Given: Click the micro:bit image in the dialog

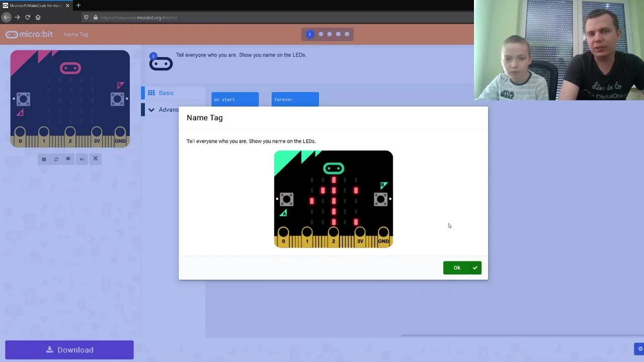Looking at the screenshot, I should [x=334, y=199].
